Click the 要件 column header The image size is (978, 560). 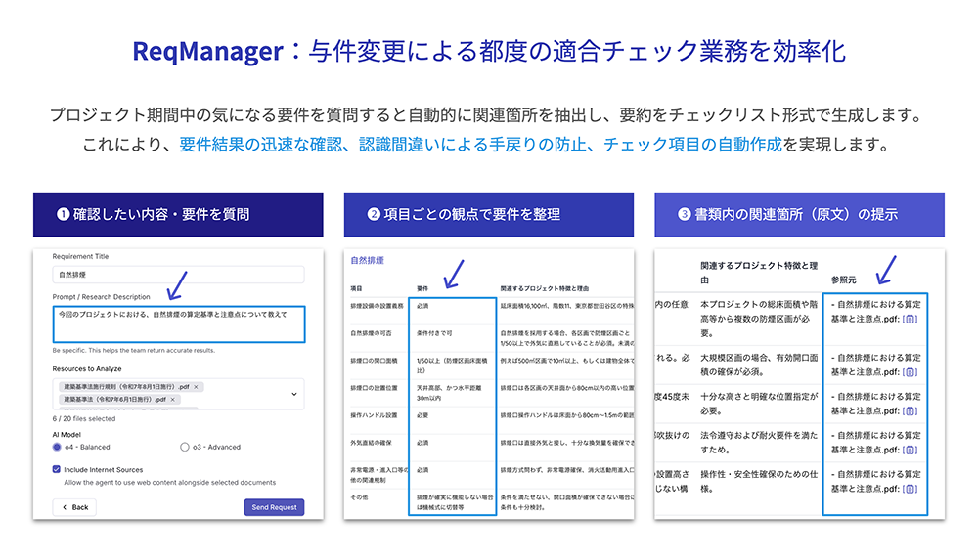424,288
